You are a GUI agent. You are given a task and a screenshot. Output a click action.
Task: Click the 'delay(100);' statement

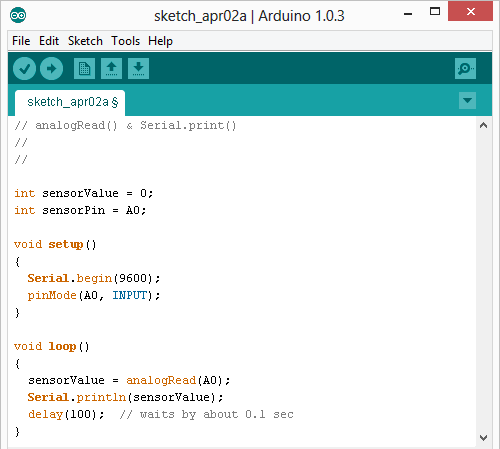click(66, 414)
